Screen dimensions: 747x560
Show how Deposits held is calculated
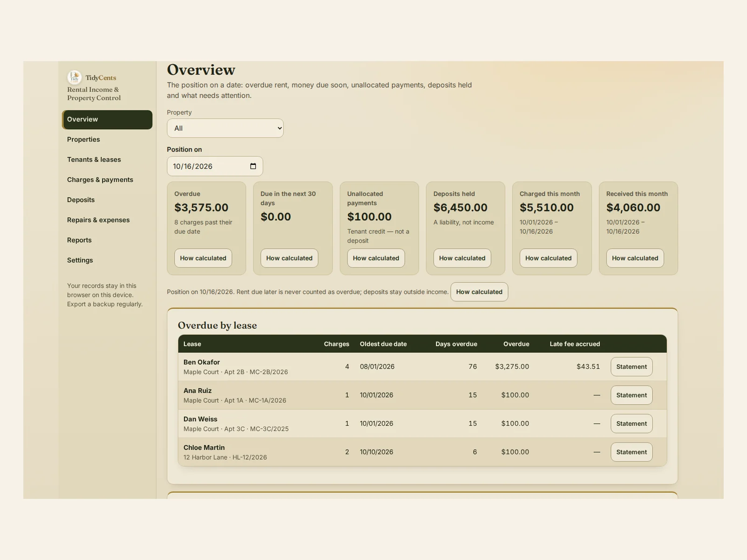click(462, 258)
